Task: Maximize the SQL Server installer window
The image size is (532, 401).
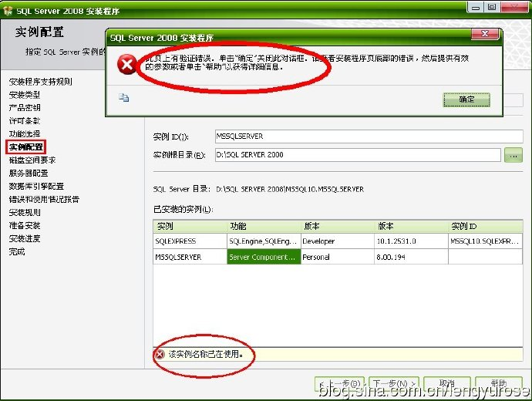Action: [492, 7]
